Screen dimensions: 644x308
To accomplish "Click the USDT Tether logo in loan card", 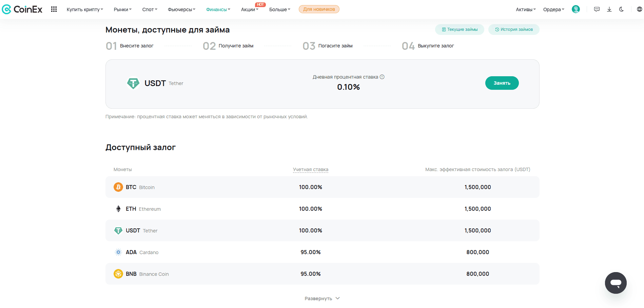I will (133, 83).
